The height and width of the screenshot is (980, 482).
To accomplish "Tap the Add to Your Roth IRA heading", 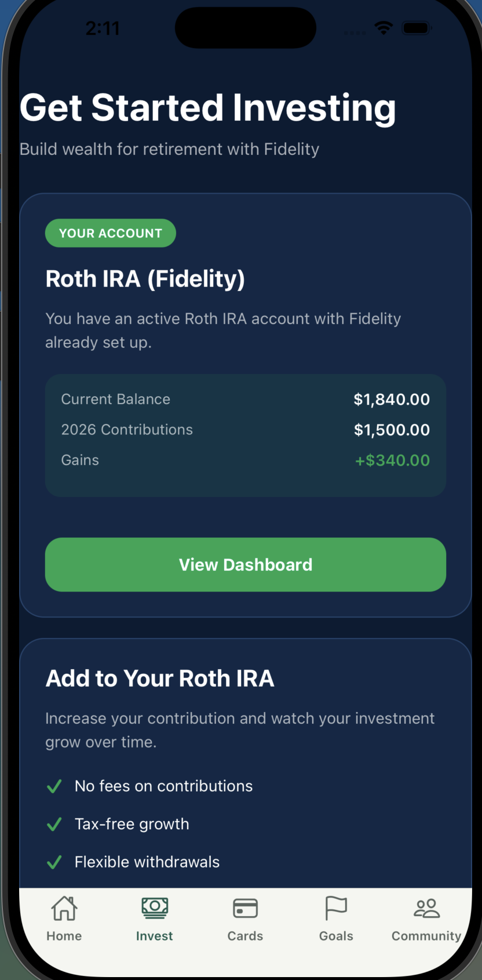I will [x=160, y=678].
